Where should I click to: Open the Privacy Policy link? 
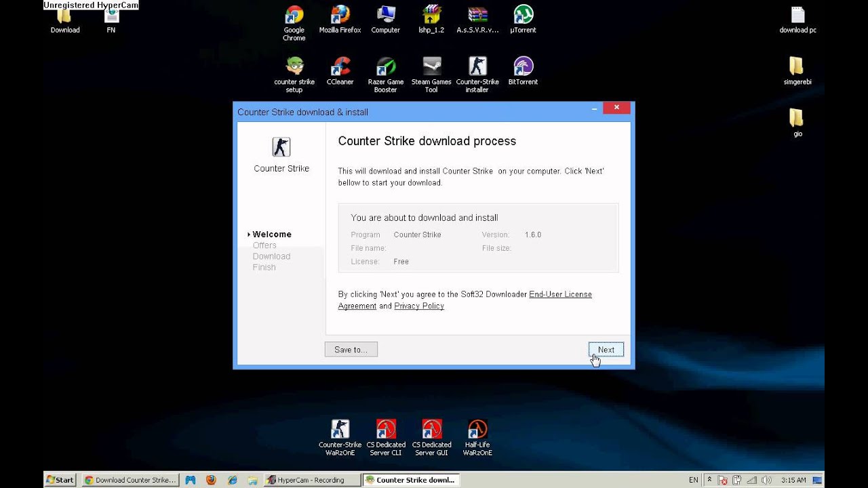[419, 306]
